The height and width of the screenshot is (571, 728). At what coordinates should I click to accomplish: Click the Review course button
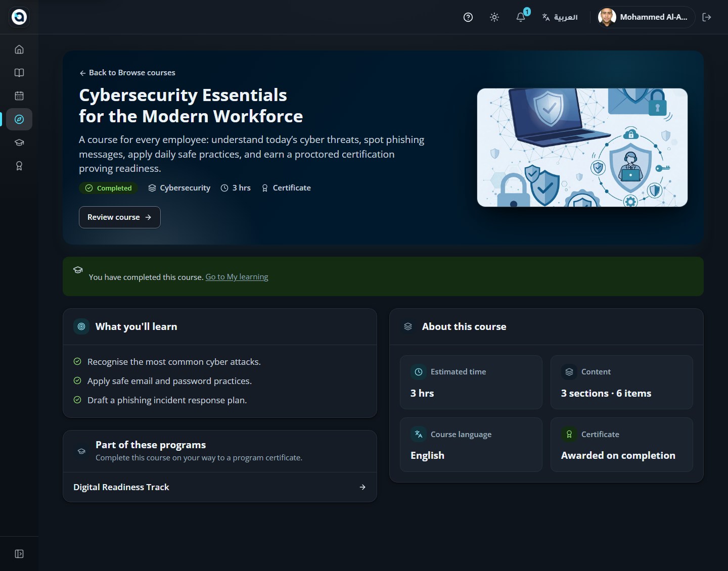pyautogui.click(x=120, y=217)
